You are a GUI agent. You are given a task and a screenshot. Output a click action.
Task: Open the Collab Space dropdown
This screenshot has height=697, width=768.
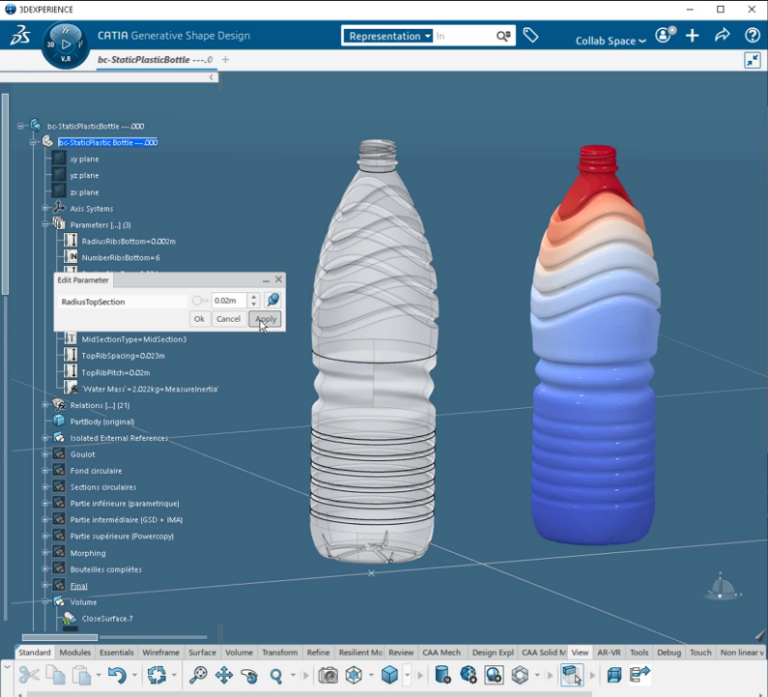pos(610,41)
